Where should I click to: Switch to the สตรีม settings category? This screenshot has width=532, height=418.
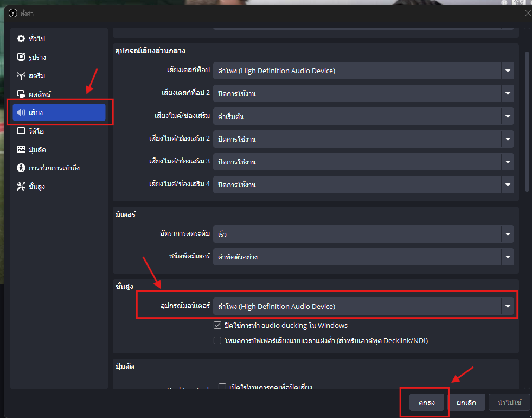pos(59,75)
